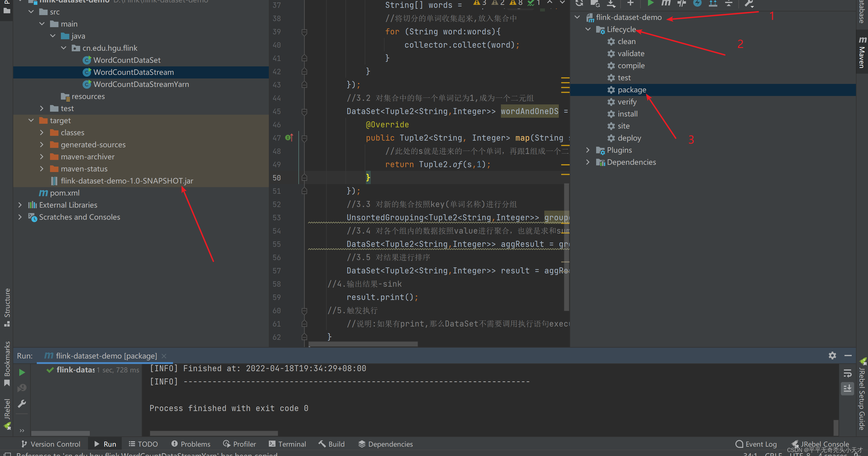Click Maven execute goal 'm' icon

click(x=666, y=3)
